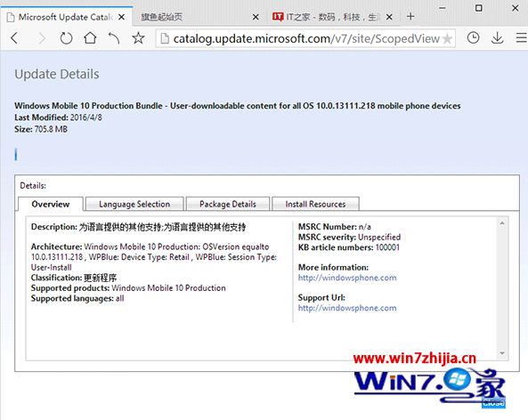Go back with the browser back arrow
This screenshot has width=528, height=420.
(14, 38)
